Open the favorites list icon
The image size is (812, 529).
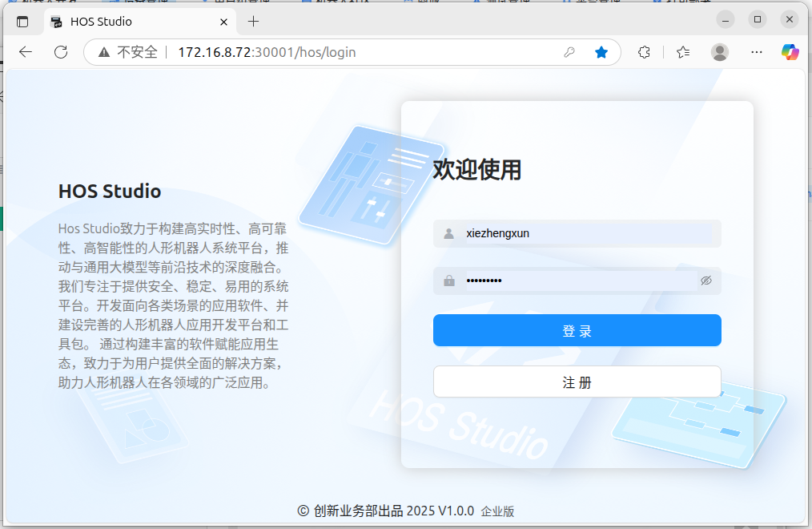[x=681, y=51]
